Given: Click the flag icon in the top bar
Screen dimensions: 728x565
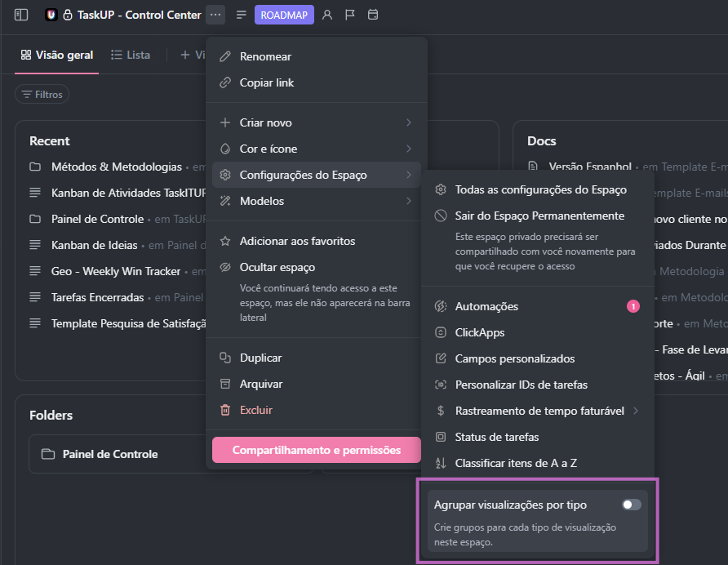Looking at the screenshot, I should (x=350, y=15).
